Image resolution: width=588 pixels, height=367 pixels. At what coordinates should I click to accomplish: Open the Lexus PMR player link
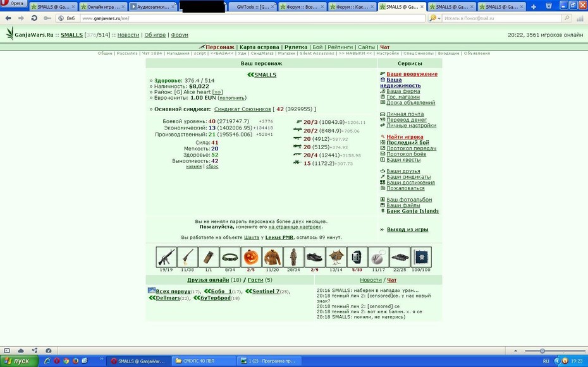coord(279,238)
